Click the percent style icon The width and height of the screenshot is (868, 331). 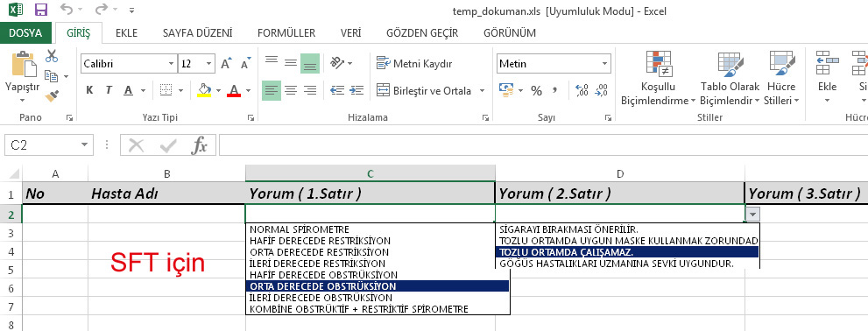pos(536,91)
